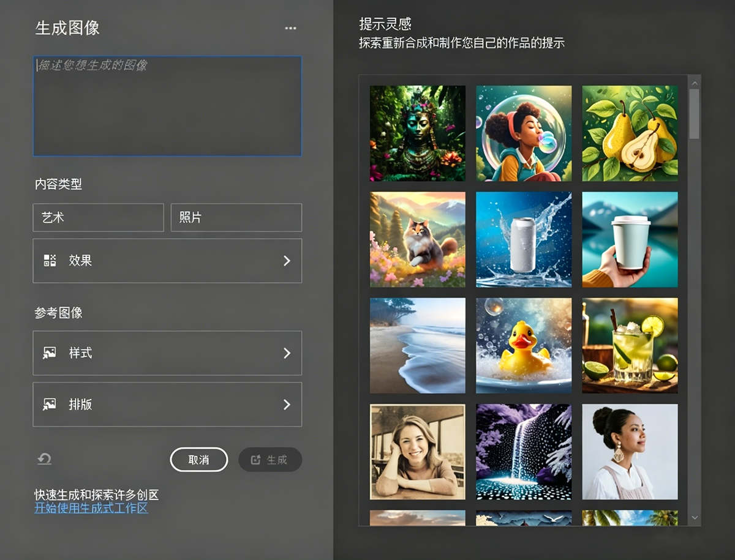Click the 快速生成和探索许多创区 text
Viewport: 735px width, 560px height.
pos(97,495)
